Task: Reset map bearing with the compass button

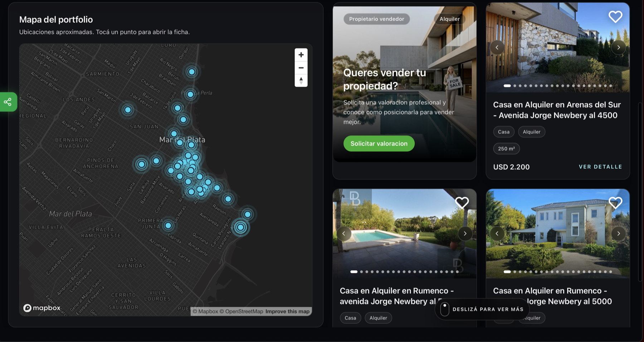Action: (x=301, y=80)
